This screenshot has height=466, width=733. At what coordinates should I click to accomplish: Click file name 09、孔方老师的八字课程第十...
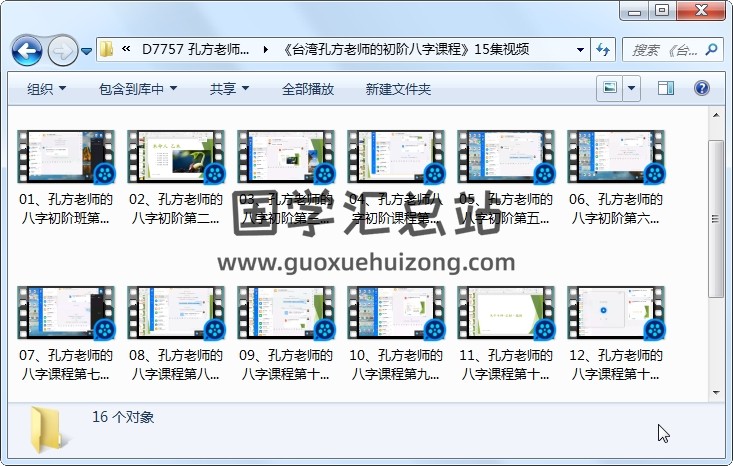click(x=286, y=365)
